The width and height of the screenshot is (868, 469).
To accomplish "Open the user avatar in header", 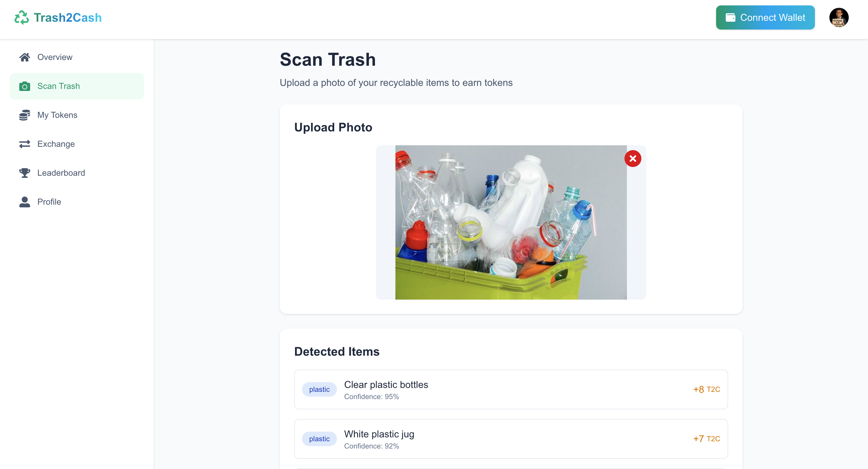I will 838,17.
